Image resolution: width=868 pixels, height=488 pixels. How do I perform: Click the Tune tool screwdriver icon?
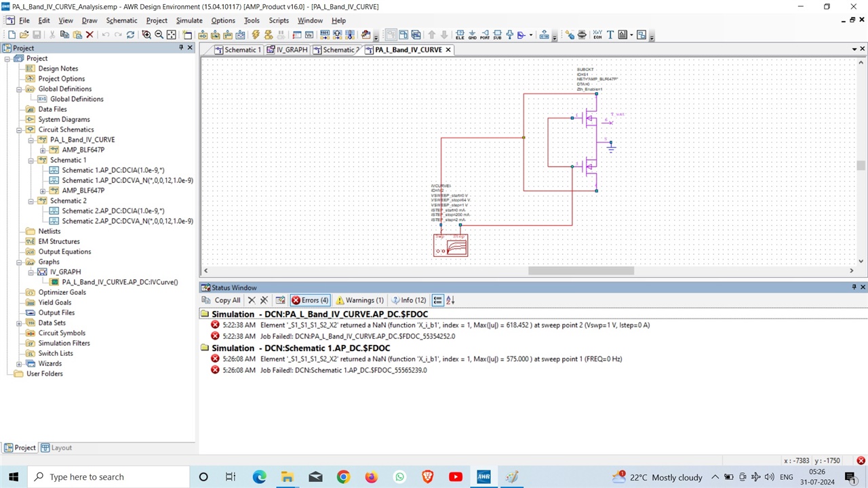click(x=570, y=35)
